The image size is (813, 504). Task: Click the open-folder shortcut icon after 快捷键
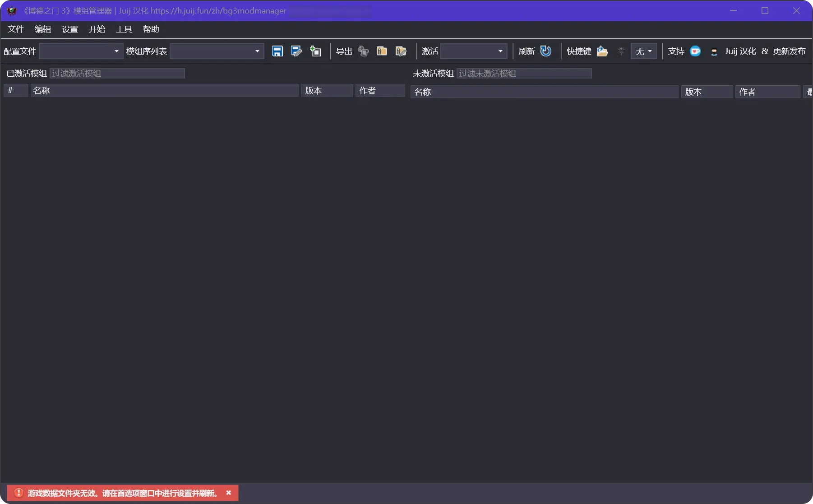tap(602, 51)
